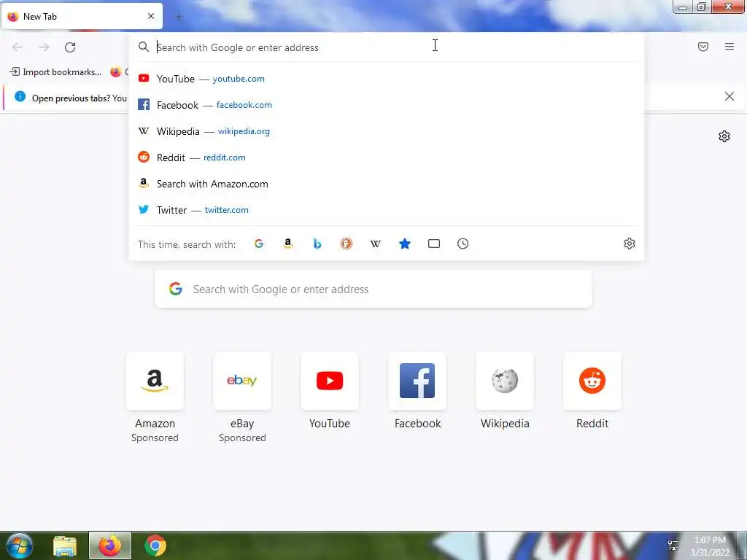
Task: Open the Save to Pocket icon
Action: click(703, 47)
